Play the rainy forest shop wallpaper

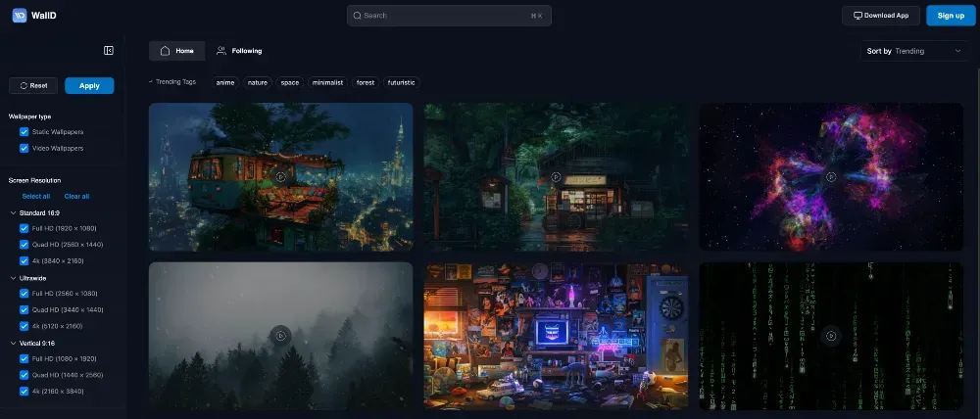(556, 177)
